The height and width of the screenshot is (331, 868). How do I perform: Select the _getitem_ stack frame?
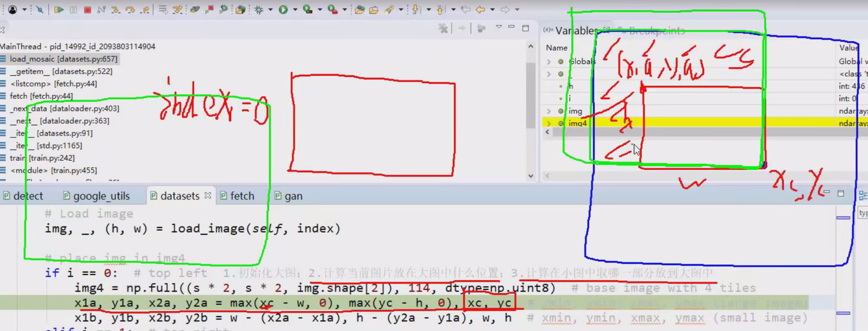point(61,71)
